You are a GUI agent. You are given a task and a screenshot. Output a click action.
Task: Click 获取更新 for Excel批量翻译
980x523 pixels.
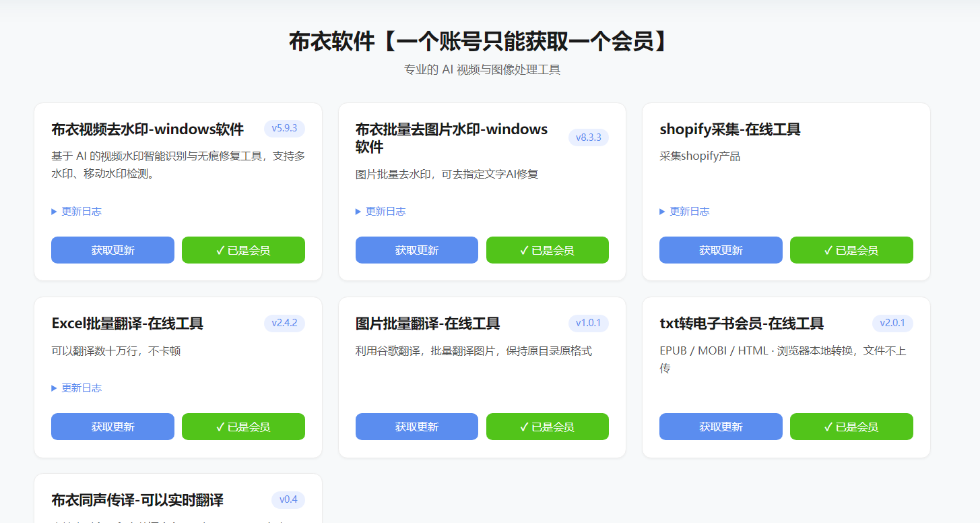112,427
